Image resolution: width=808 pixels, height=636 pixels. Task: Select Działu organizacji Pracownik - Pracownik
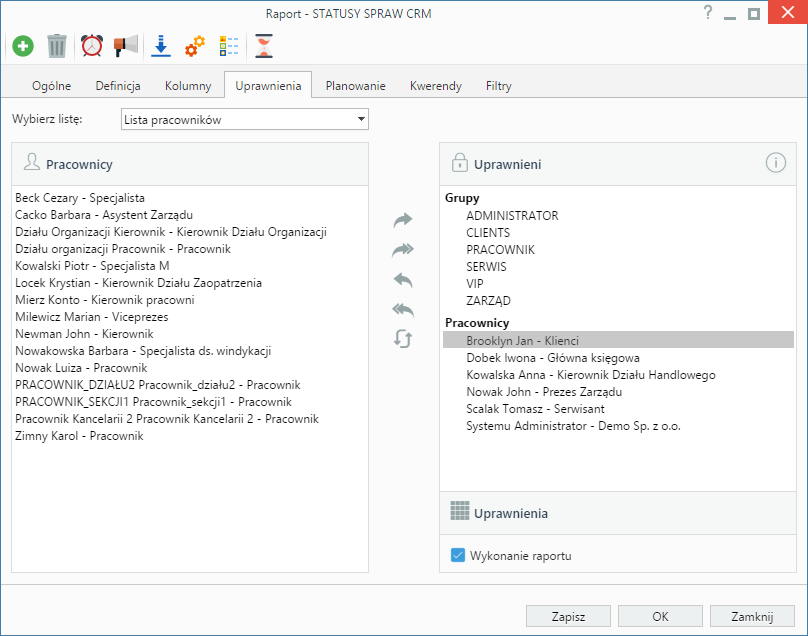coord(123,249)
